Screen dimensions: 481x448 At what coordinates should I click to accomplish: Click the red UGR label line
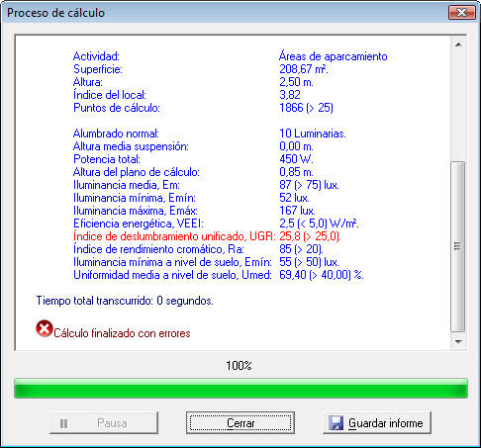click(174, 236)
